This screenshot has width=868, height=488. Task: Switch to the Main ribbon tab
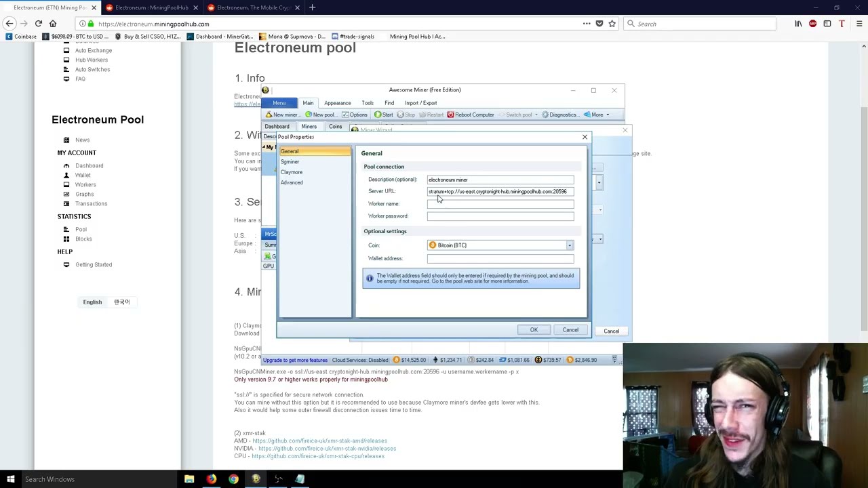click(x=308, y=103)
